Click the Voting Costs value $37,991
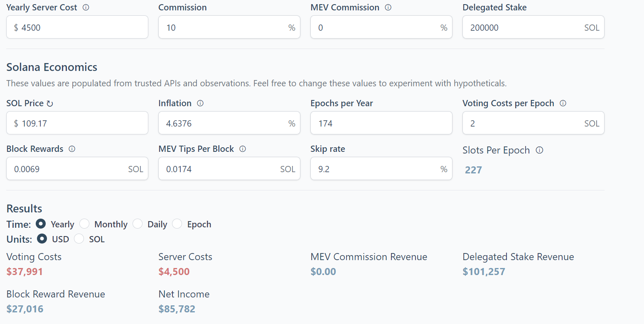 [x=25, y=272]
